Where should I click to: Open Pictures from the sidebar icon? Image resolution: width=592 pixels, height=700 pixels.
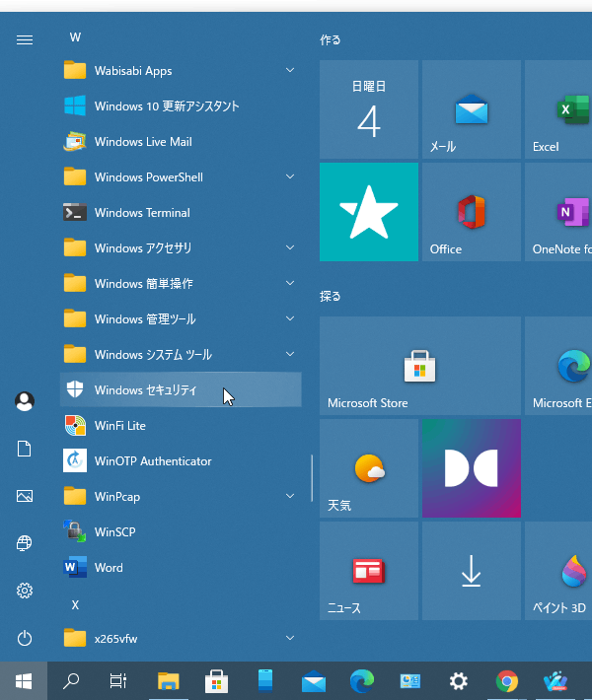click(25, 496)
